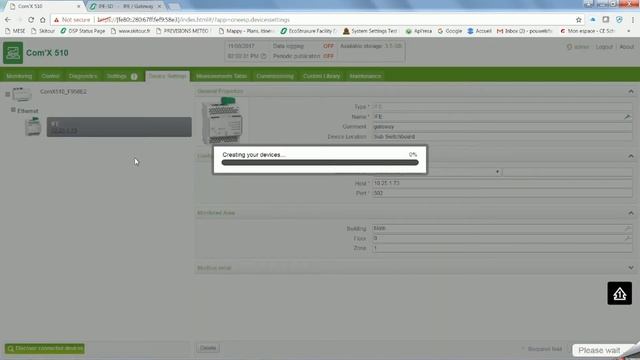
Task: Reload the page with the refresh icon
Action: (x=31, y=20)
